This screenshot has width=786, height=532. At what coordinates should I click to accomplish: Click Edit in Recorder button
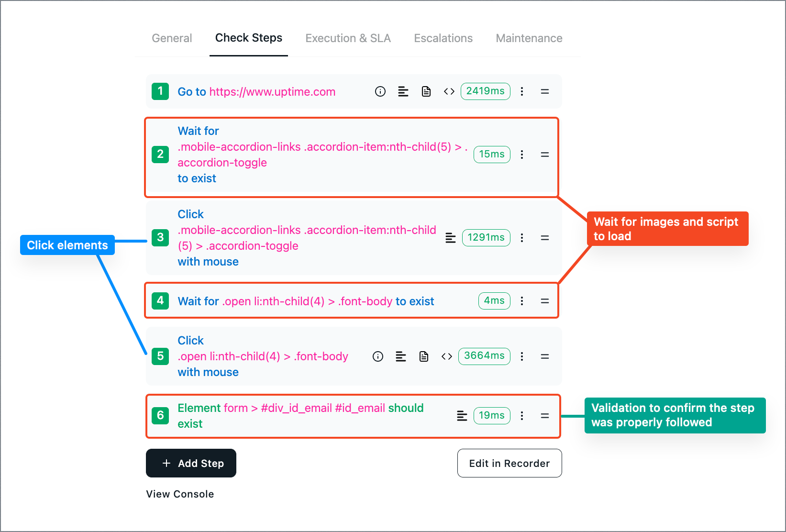tap(509, 463)
